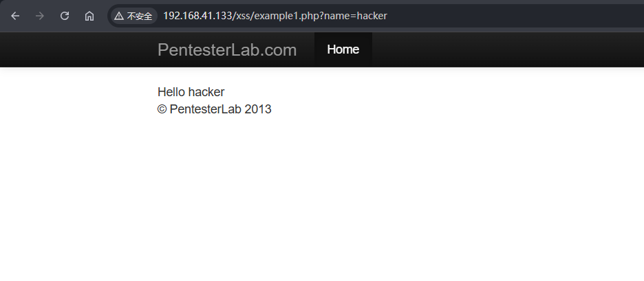Reload the current page
The width and height of the screenshot is (644, 281).
(x=65, y=16)
